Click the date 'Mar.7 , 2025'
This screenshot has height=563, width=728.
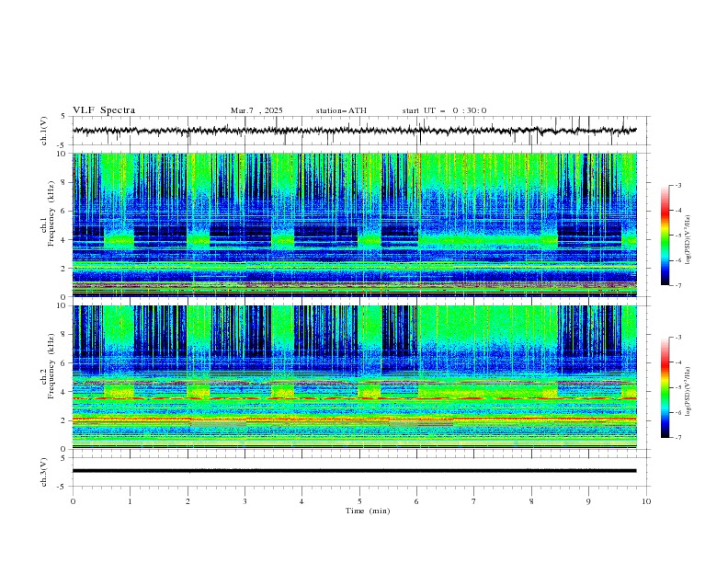(x=256, y=110)
